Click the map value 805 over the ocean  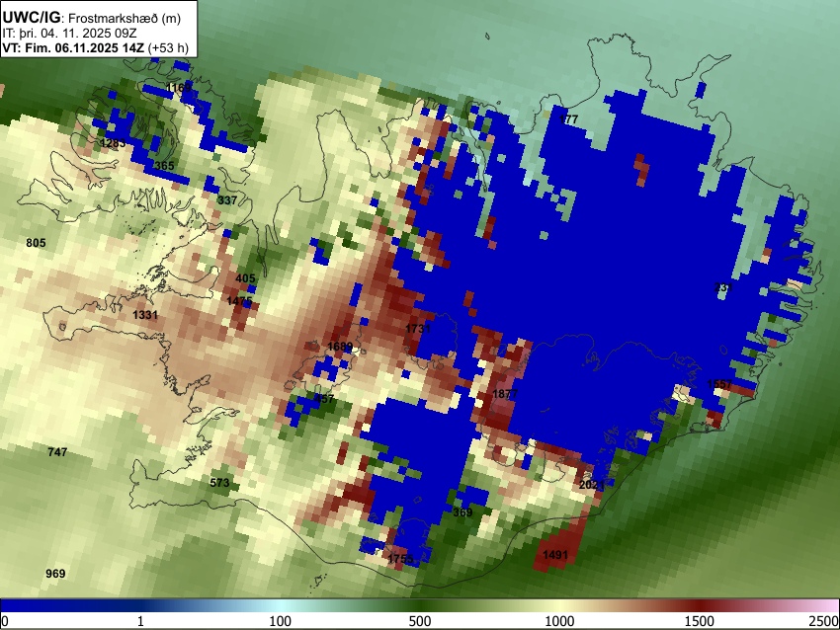(x=36, y=243)
